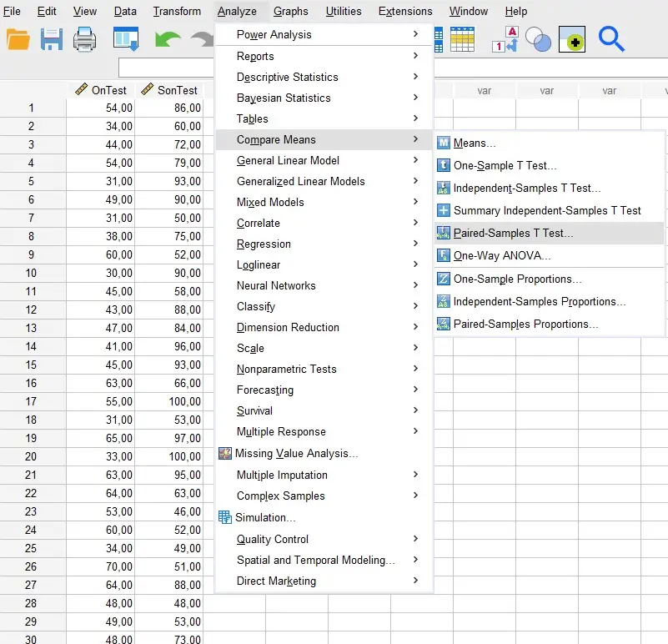Image resolution: width=668 pixels, height=644 pixels.
Task: Open the Utilities menu
Action: pos(344,11)
